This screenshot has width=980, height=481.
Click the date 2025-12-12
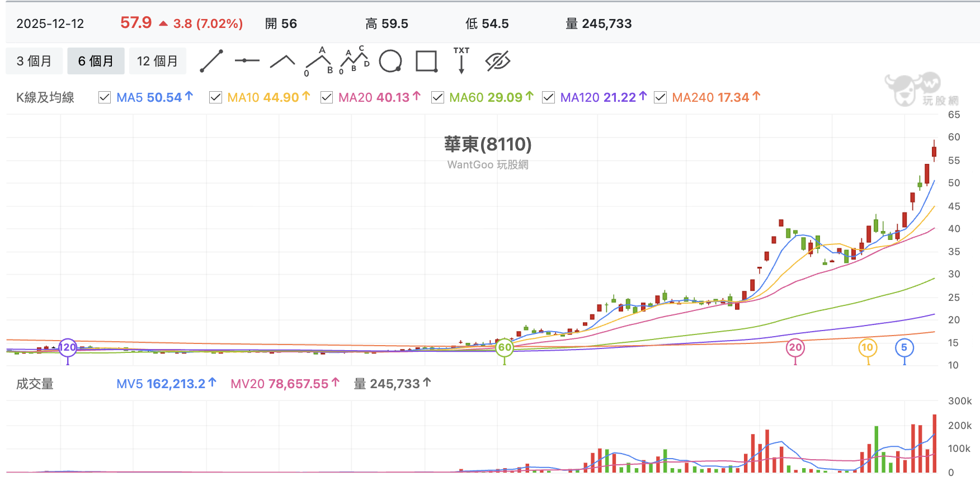point(50,23)
